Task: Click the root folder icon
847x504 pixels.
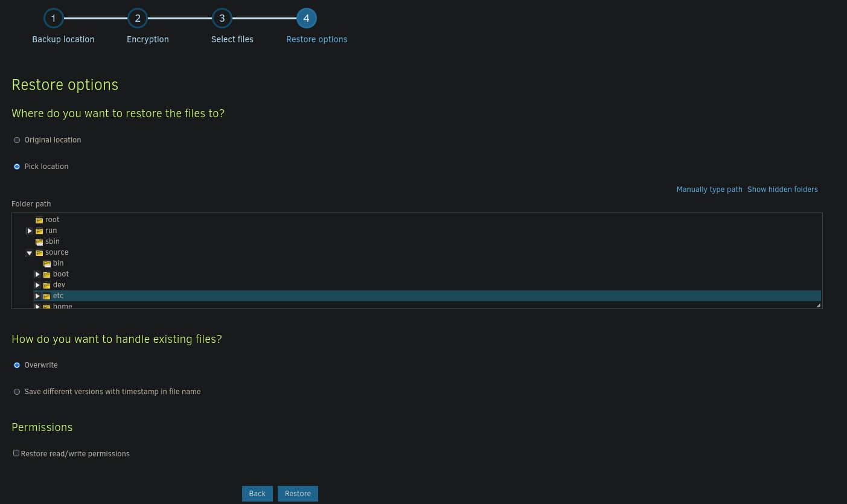Action: coord(39,220)
